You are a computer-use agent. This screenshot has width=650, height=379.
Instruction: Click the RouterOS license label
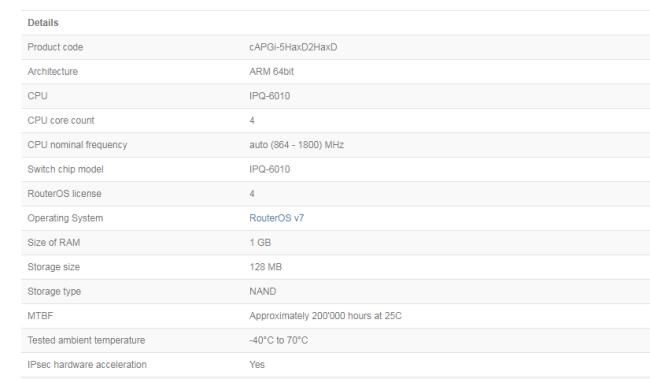click(x=64, y=194)
